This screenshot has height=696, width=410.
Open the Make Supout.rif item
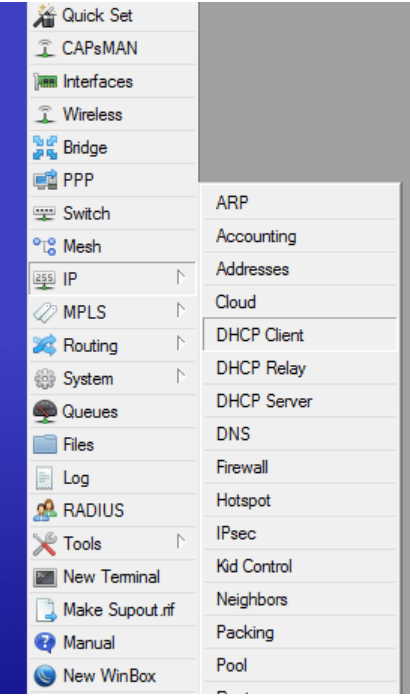112,610
